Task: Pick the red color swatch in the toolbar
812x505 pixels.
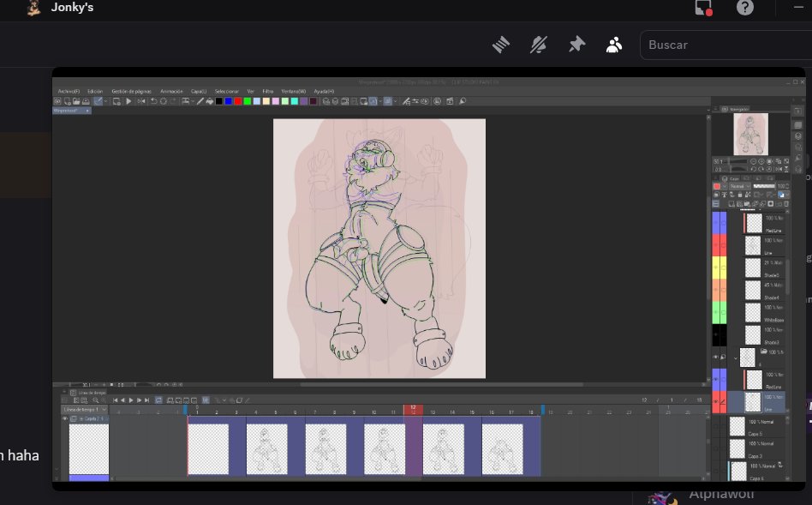Action: coord(237,101)
